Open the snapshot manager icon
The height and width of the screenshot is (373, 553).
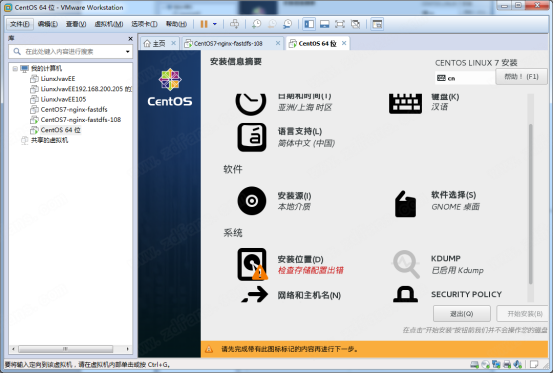(x=288, y=24)
